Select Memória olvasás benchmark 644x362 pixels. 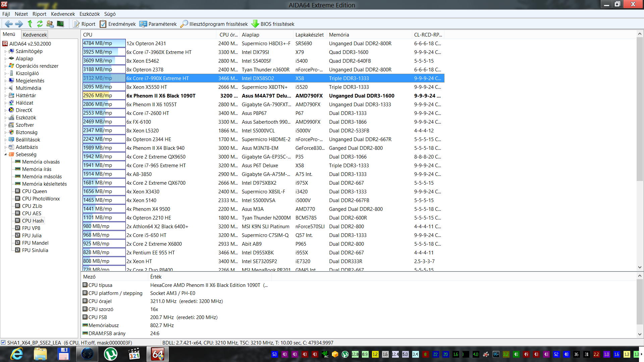click(41, 162)
